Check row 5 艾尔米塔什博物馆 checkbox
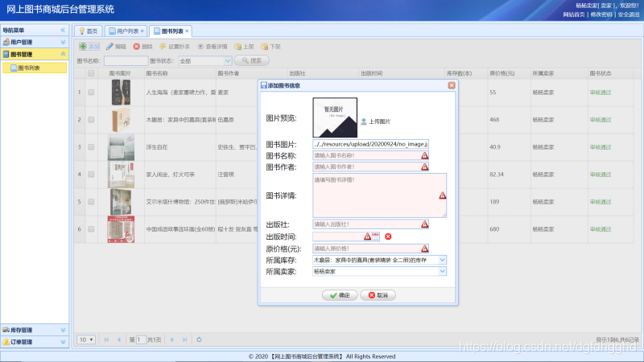 91,202
